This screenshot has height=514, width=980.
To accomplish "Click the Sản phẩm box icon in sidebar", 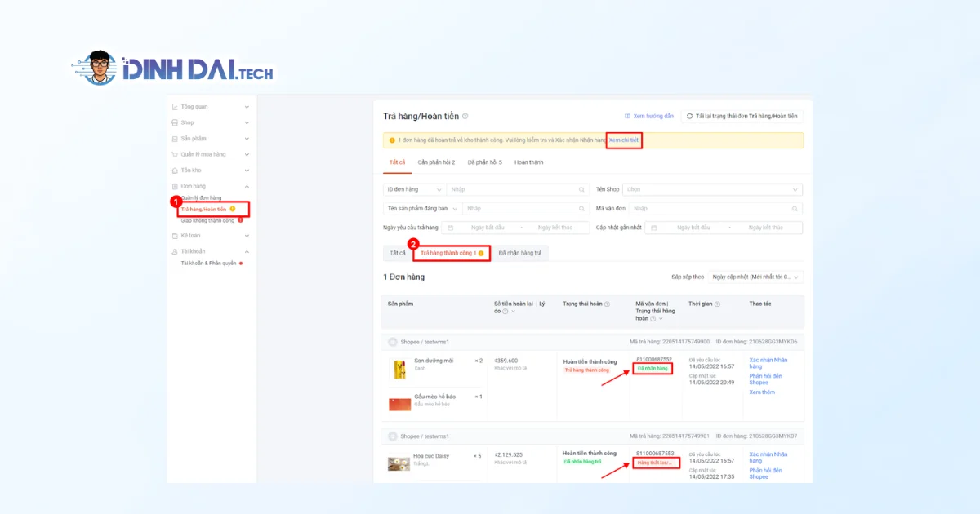I will point(175,139).
